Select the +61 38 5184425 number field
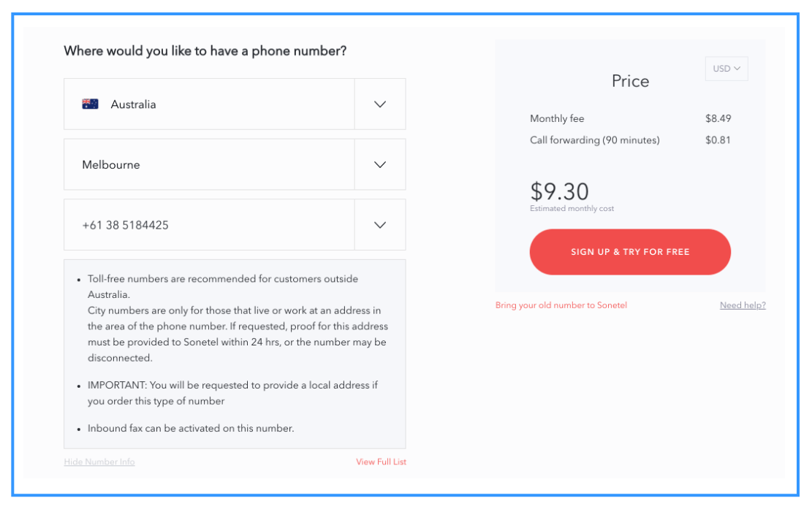Screen dimensions: 812x509 coord(219,224)
